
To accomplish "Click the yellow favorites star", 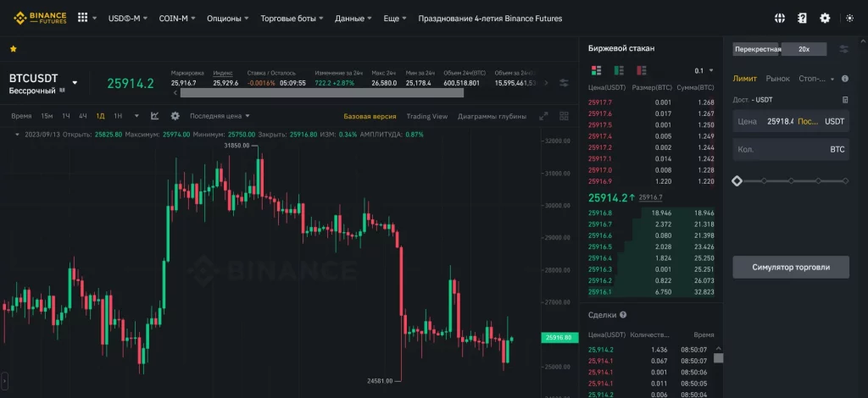I will click(14, 48).
